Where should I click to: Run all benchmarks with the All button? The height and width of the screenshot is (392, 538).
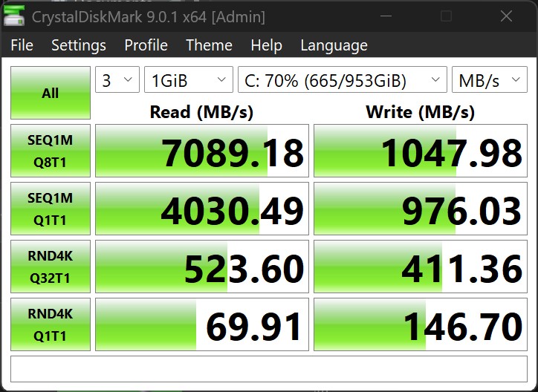tap(51, 94)
